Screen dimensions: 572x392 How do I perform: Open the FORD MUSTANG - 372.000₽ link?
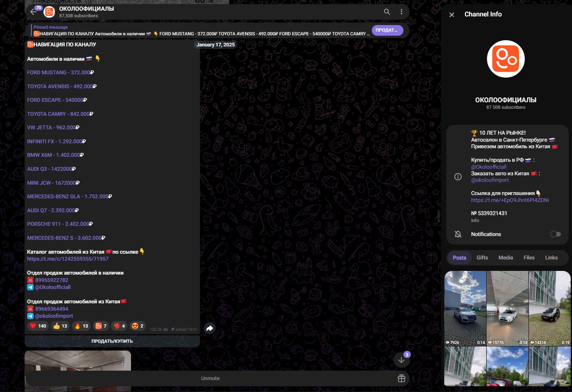60,73
